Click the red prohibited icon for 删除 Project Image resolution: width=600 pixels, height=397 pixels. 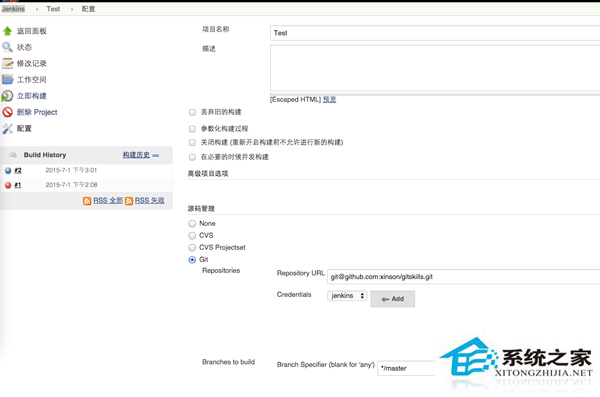[x=8, y=112]
